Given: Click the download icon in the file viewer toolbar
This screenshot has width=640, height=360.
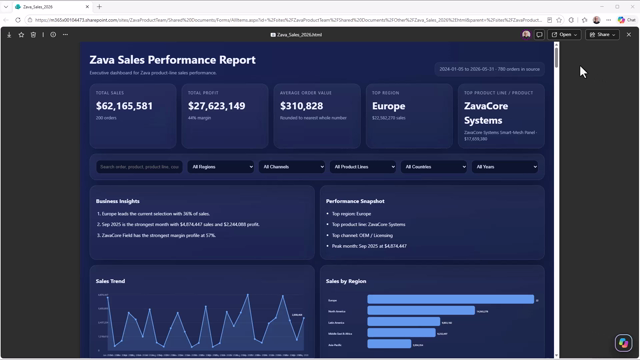Looking at the screenshot, I should tap(9, 35).
